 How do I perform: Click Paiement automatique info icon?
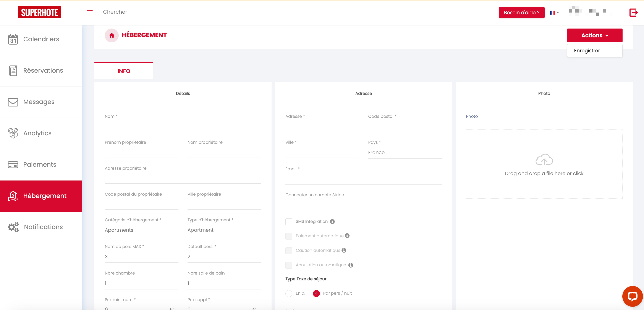(x=347, y=236)
